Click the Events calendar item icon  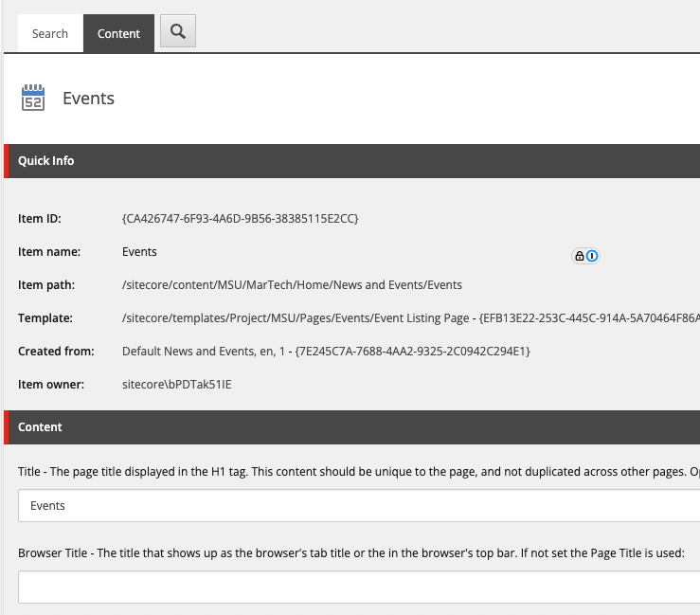[33, 98]
